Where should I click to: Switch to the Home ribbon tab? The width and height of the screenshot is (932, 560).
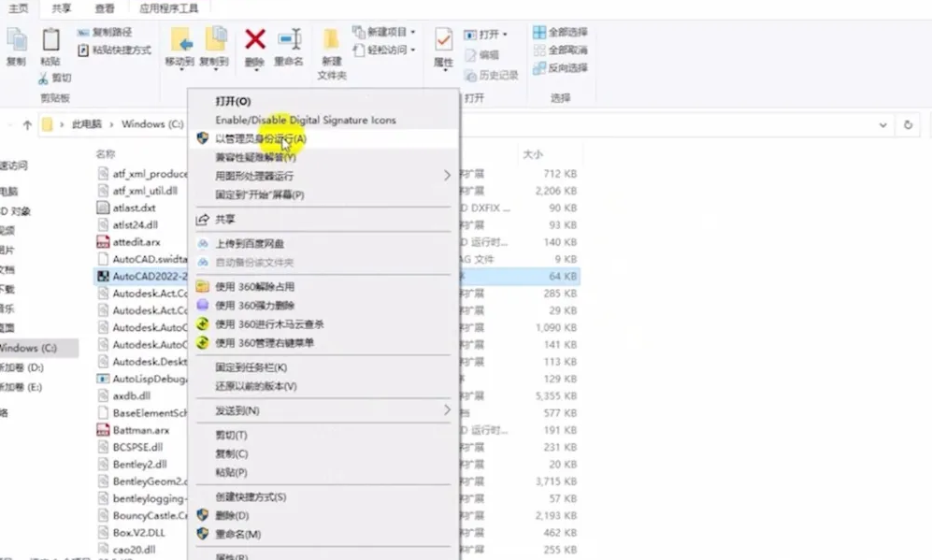click(x=19, y=8)
